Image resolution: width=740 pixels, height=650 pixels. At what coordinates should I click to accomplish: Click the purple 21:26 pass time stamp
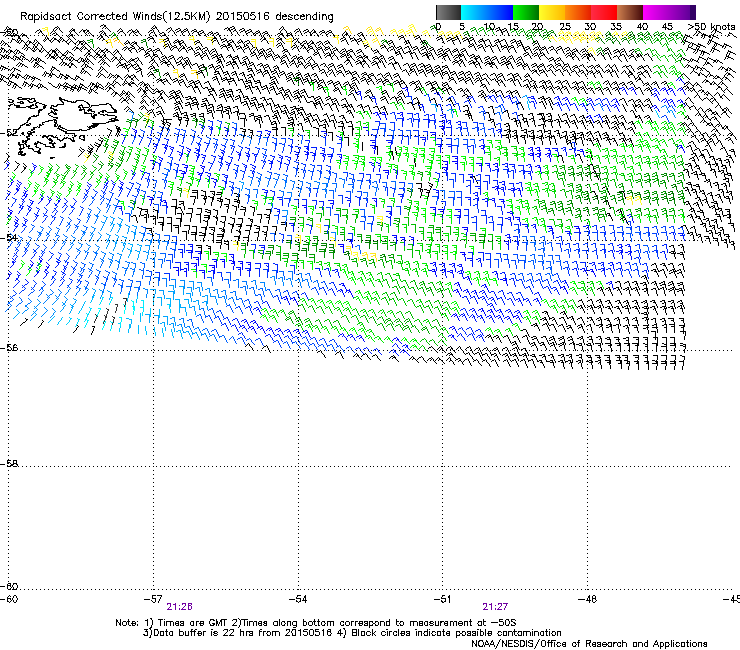point(179,607)
